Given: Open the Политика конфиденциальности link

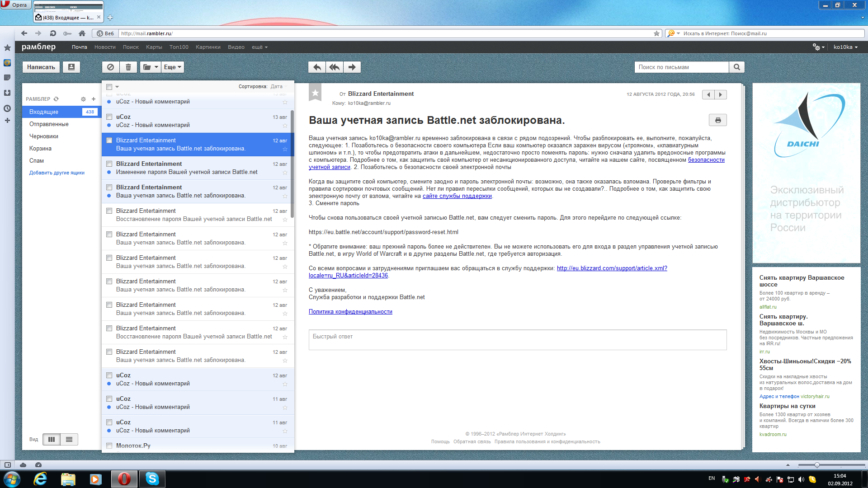Looking at the screenshot, I should pyautogui.click(x=350, y=312).
